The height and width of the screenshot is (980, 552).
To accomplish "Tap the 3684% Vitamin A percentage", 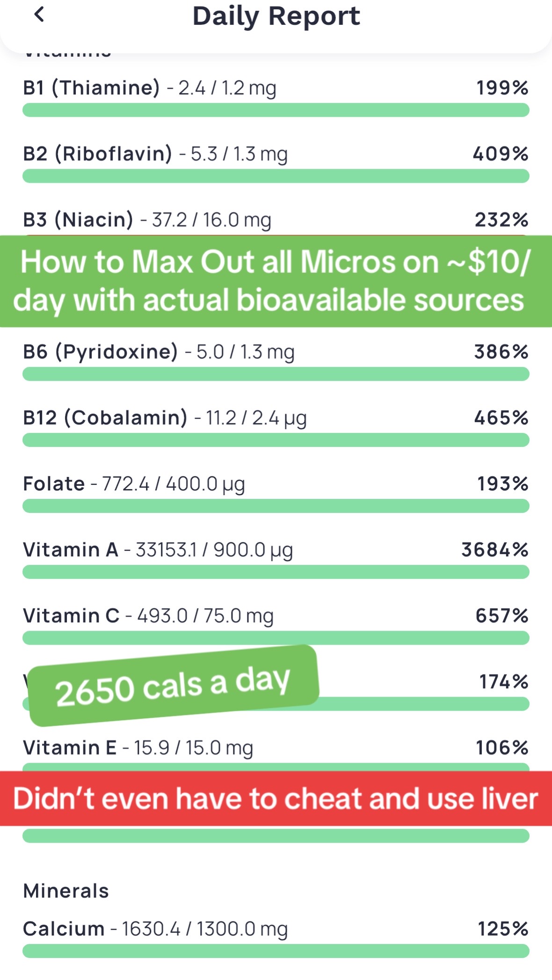I will tap(495, 550).
